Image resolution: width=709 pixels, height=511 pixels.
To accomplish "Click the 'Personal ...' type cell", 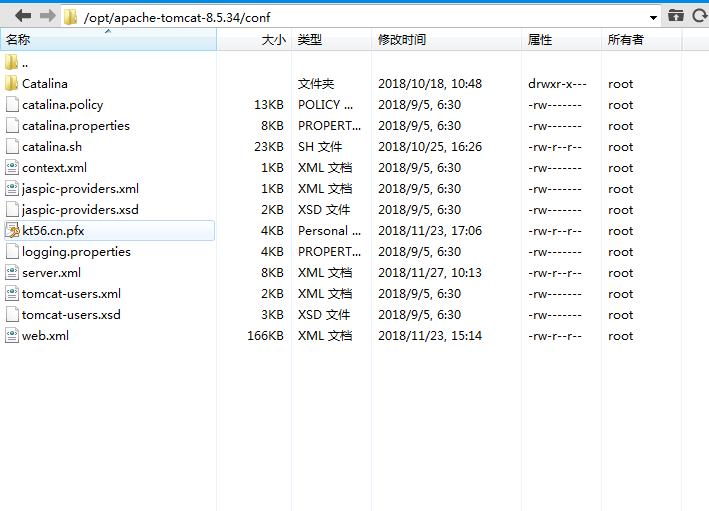I will point(329,231).
